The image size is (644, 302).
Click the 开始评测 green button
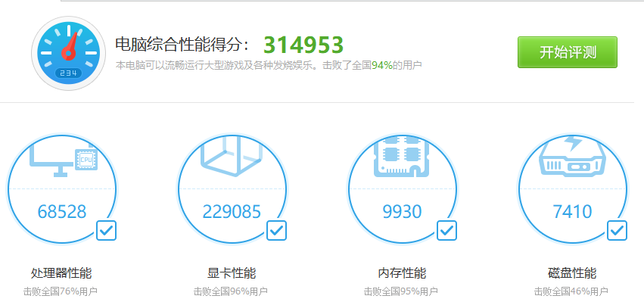click(568, 52)
